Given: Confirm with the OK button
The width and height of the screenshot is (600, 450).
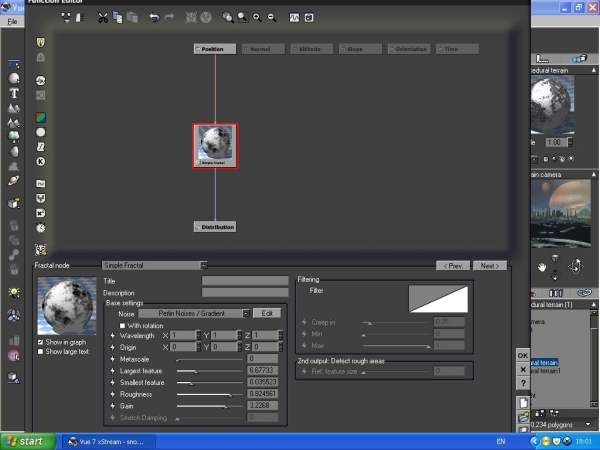Looking at the screenshot, I should pos(523,355).
